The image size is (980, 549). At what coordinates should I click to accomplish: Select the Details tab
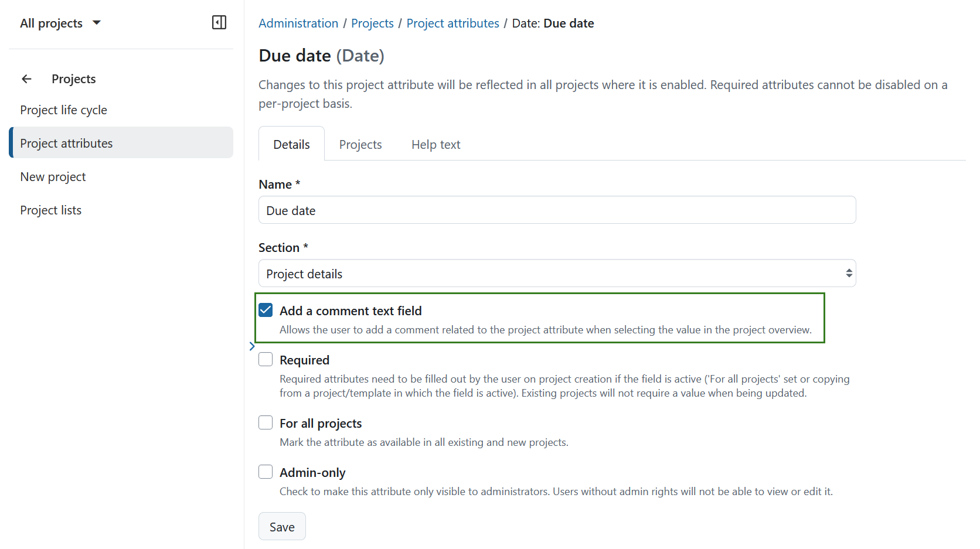[x=291, y=144]
